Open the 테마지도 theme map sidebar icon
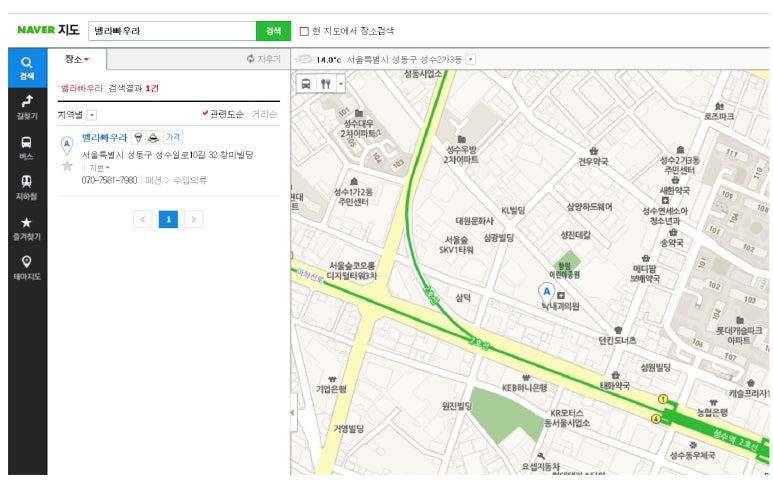This screenshot has height=483, width=773. pos(27,268)
